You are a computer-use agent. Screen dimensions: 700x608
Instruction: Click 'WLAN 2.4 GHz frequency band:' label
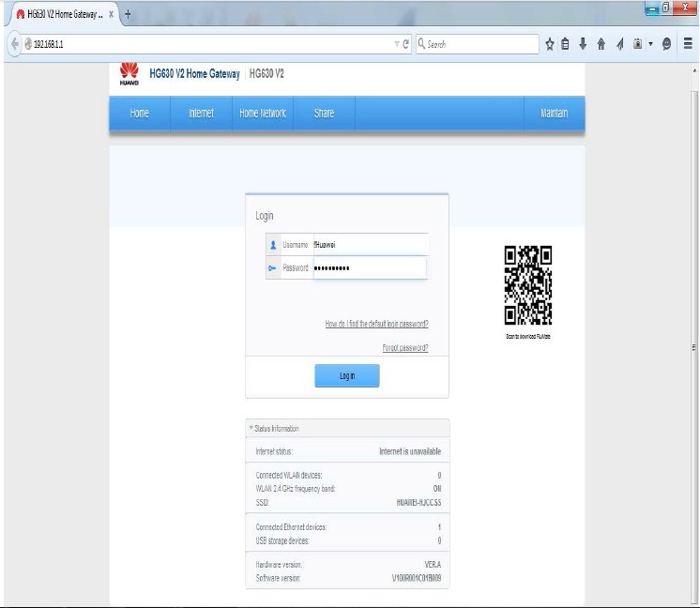click(296, 488)
